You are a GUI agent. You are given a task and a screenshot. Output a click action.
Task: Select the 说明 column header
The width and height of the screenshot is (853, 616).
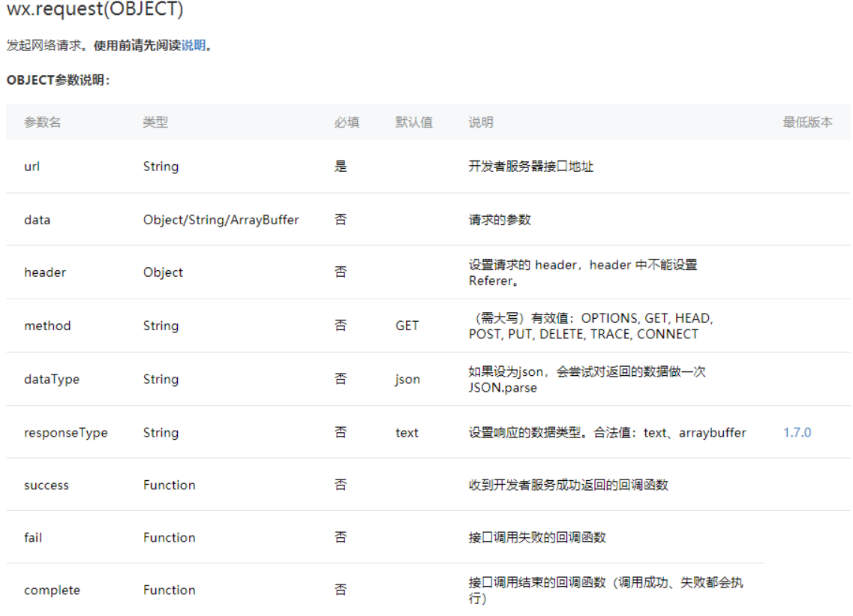[x=481, y=122]
